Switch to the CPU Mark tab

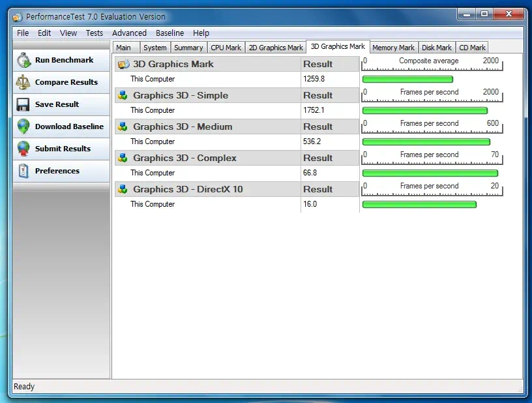[226, 47]
